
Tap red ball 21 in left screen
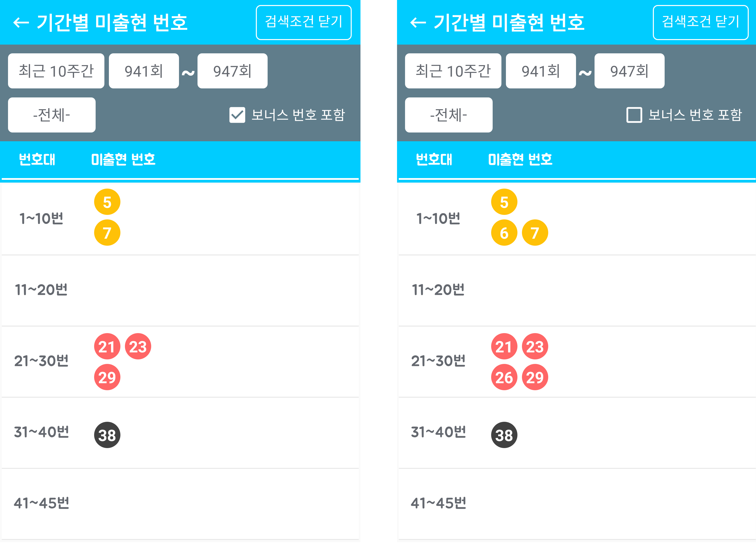click(107, 347)
